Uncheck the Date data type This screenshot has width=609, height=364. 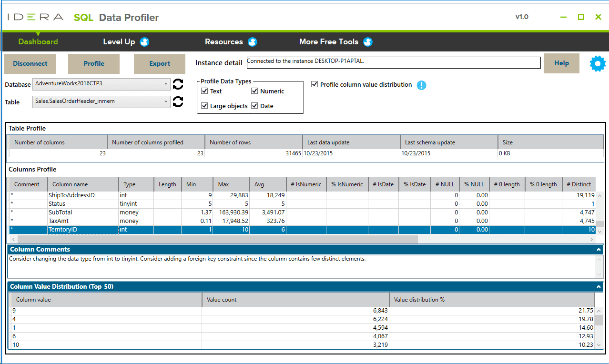[x=254, y=106]
